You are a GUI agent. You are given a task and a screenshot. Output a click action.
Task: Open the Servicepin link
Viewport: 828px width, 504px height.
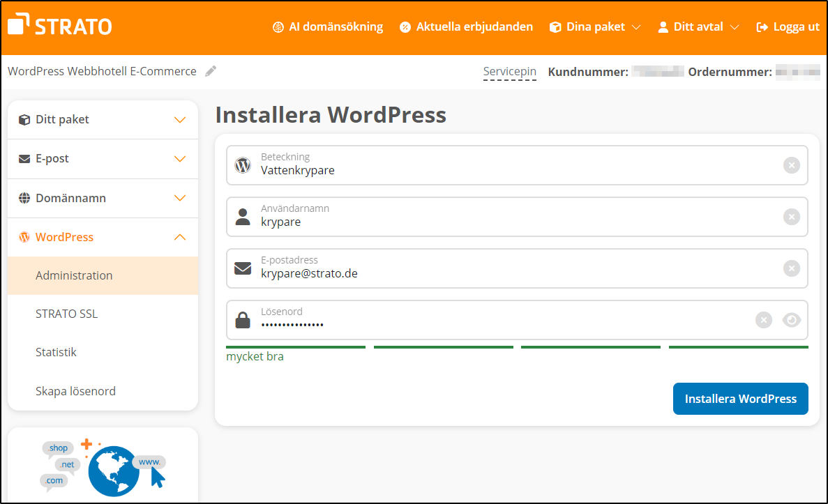pyautogui.click(x=510, y=71)
